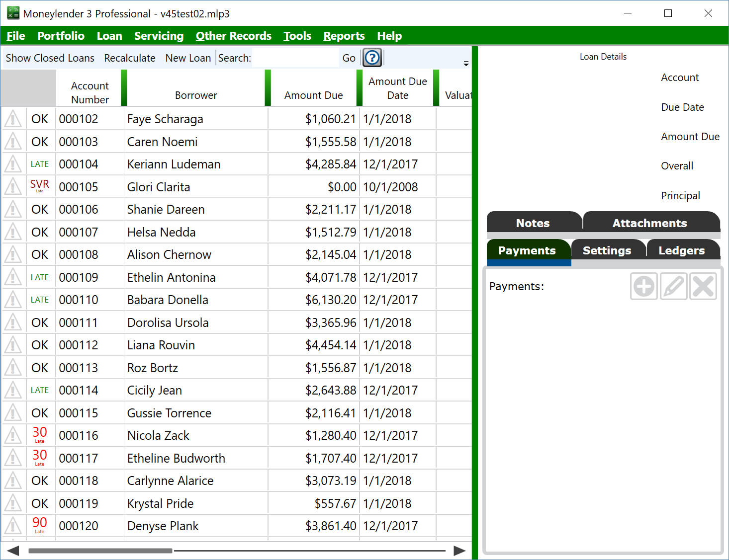The height and width of the screenshot is (560, 729).
Task: Click warning icon for Caren Noemi row
Action: click(x=13, y=142)
